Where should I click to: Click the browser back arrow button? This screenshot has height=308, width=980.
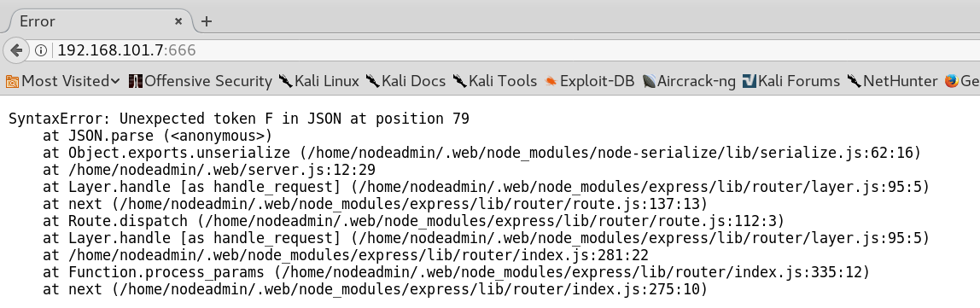pyautogui.click(x=16, y=50)
